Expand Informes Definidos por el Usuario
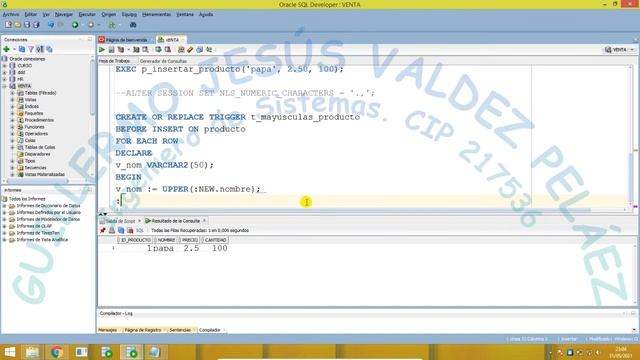The height and width of the screenshot is (360, 640). (x=4, y=213)
